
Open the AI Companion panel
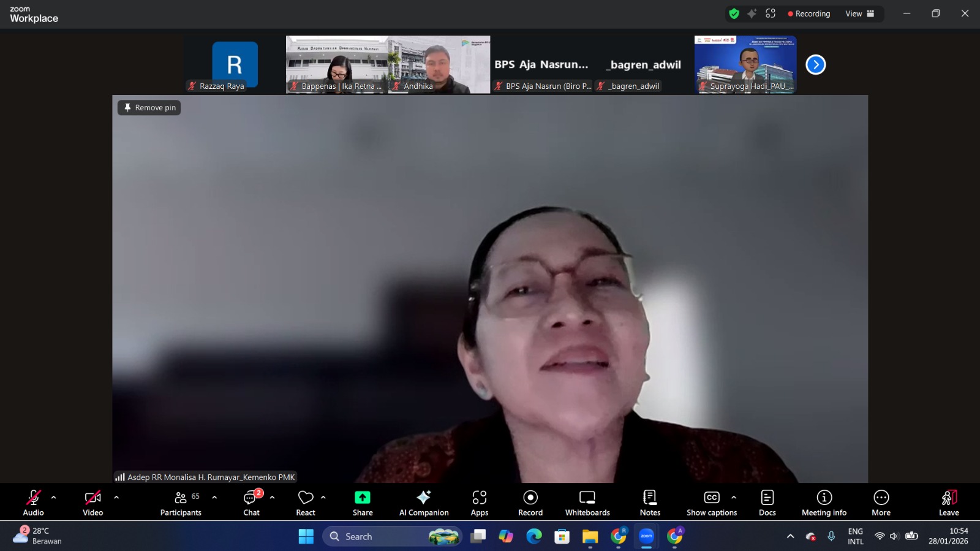[x=423, y=503]
